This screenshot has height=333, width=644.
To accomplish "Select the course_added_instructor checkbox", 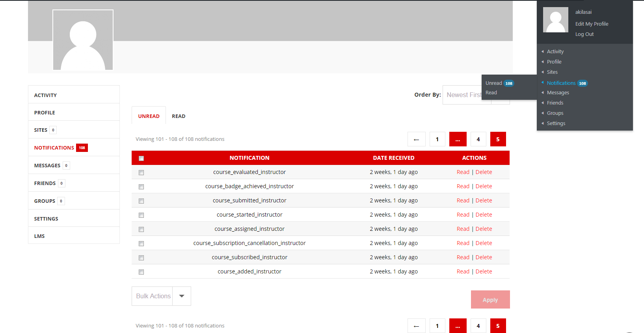I will tap(141, 272).
